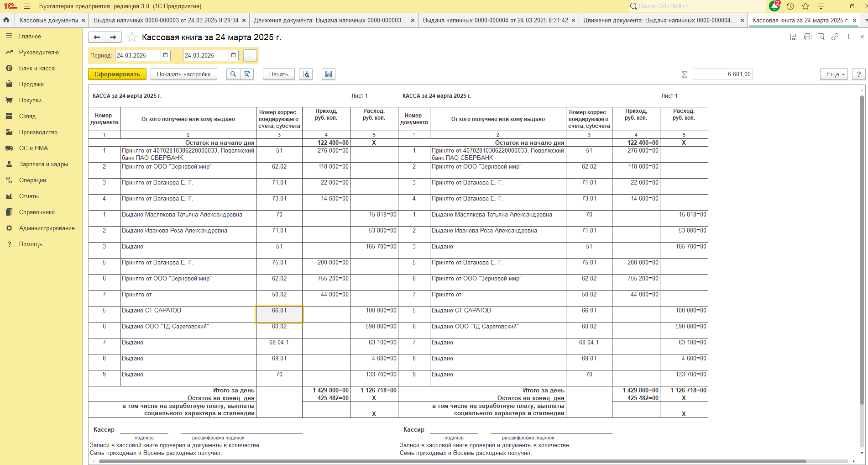Open calendar for period end date
The width and height of the screenshot is (868, 465).
point(233,55)
